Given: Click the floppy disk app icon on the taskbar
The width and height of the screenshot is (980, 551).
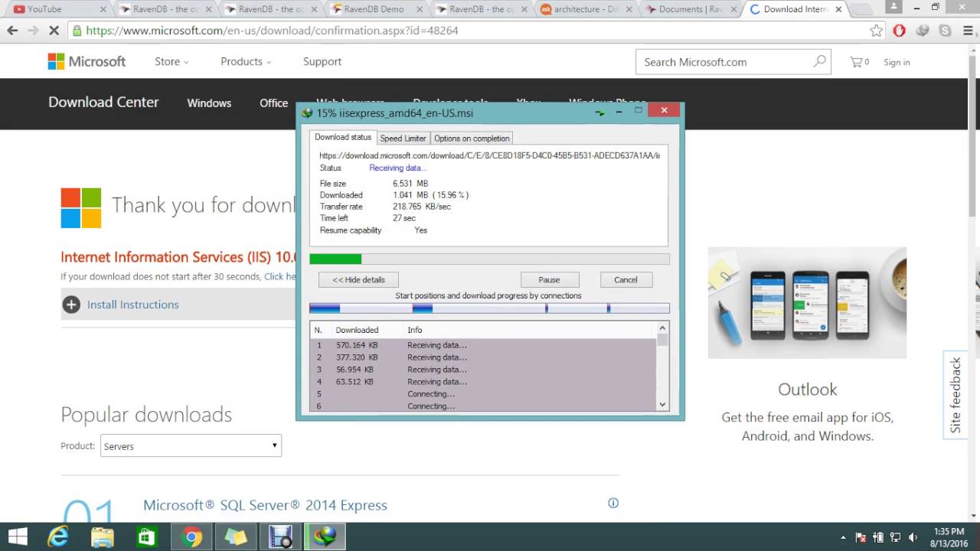Looking at the screenshot, I should pyautogui.click(x=281, y=536).
